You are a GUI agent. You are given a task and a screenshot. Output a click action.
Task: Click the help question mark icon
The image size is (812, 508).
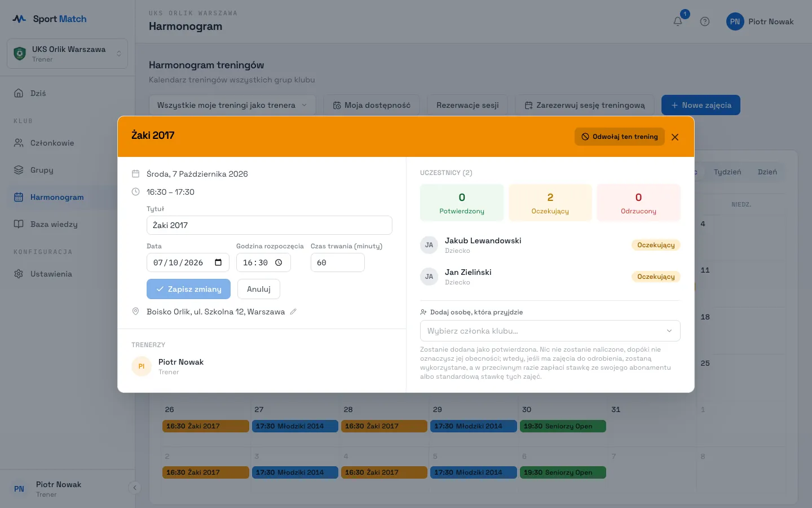pos(705,21)
